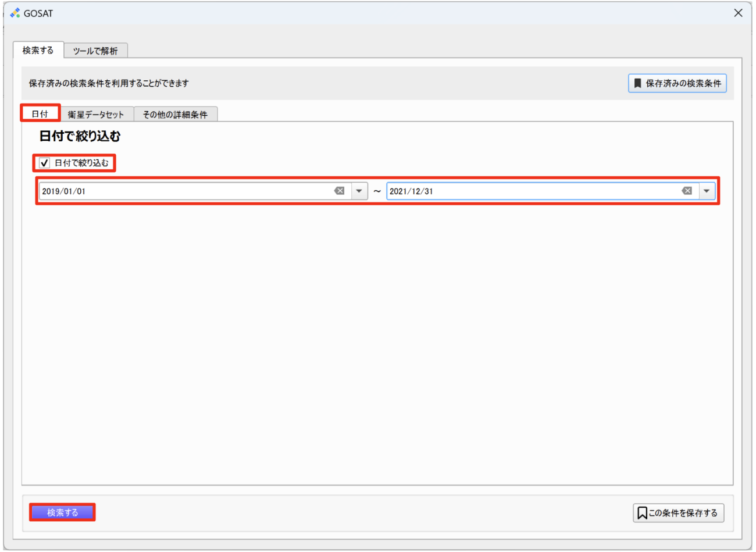Open the 衛星データセット tab

(x=96, y=115)
